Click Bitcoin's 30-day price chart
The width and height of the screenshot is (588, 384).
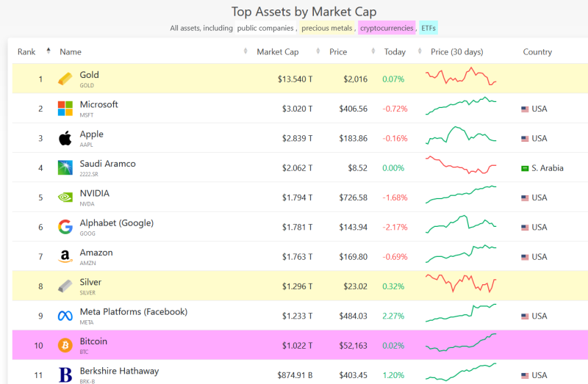(x=461, y=342)
